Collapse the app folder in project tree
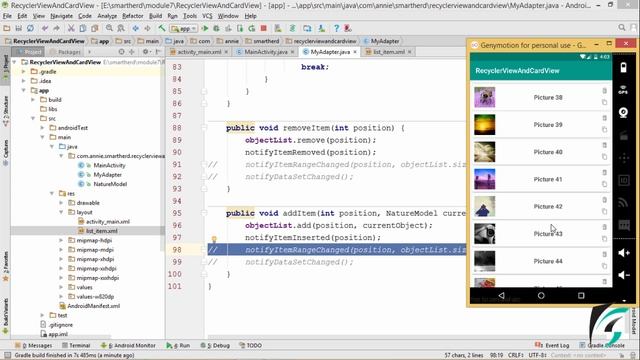 tap(24, 90)
